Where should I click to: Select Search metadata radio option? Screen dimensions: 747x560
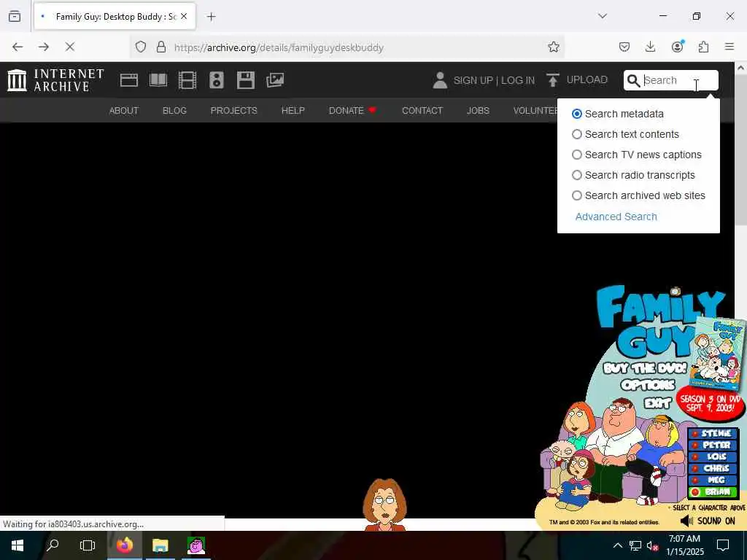577,114
